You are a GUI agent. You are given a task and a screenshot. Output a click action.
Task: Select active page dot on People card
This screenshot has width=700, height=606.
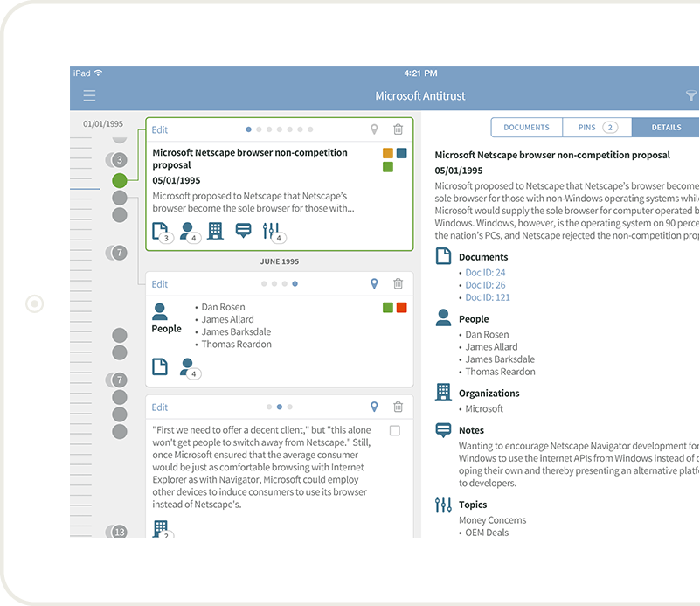(x=295, y=283)
